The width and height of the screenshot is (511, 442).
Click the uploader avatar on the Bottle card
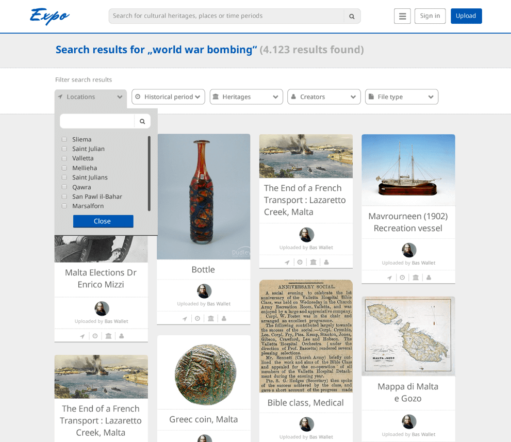click(x=204, y=291)
